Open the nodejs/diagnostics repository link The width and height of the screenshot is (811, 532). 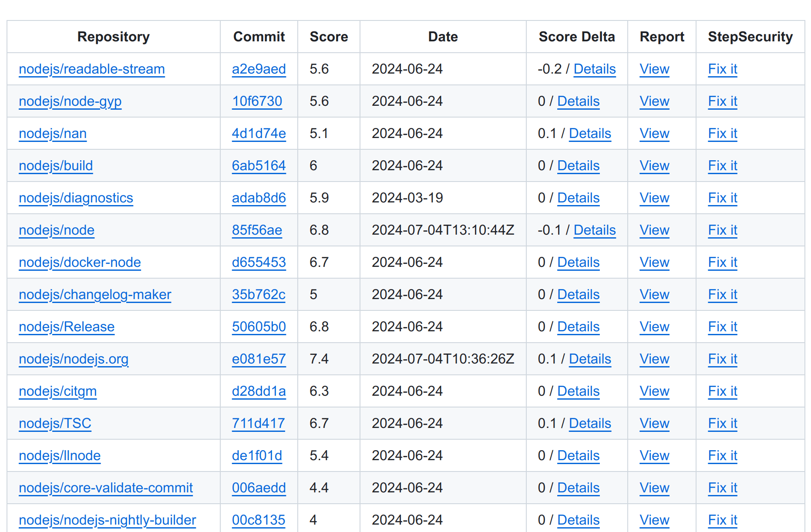(76, 198)
